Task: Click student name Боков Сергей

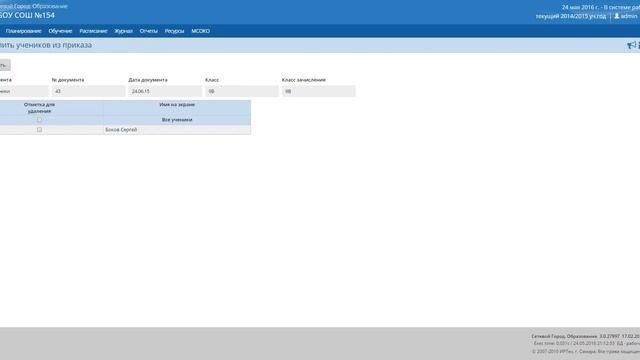Action: (121, 130)
